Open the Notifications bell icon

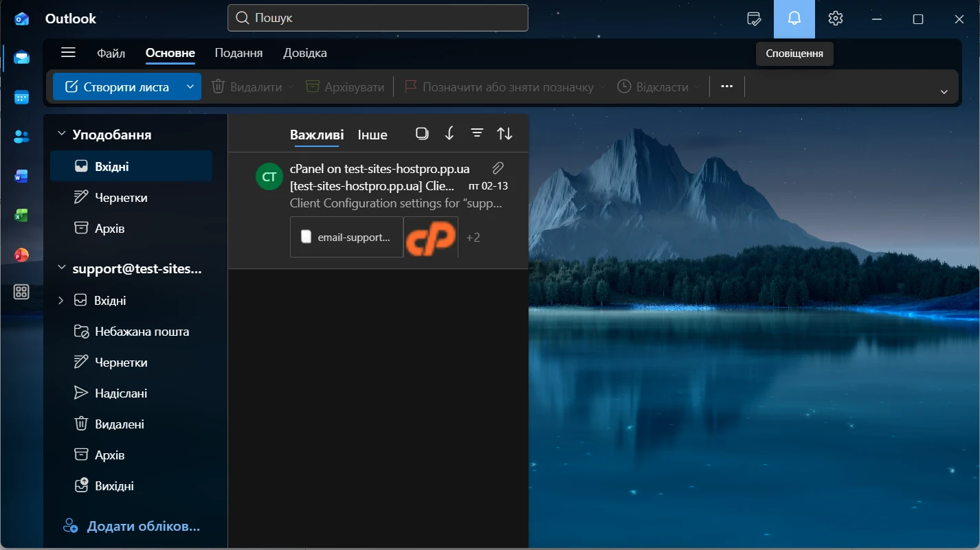tap(794, 19)
